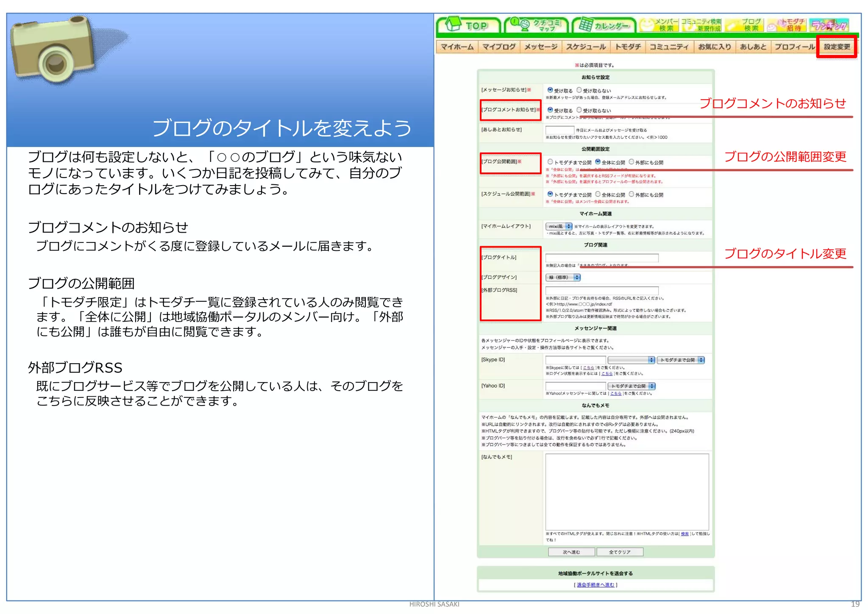Click the コミュニティ検索 新規作成 icon button
This screenshot has height=614, width=868.
[x=701, y=25]
